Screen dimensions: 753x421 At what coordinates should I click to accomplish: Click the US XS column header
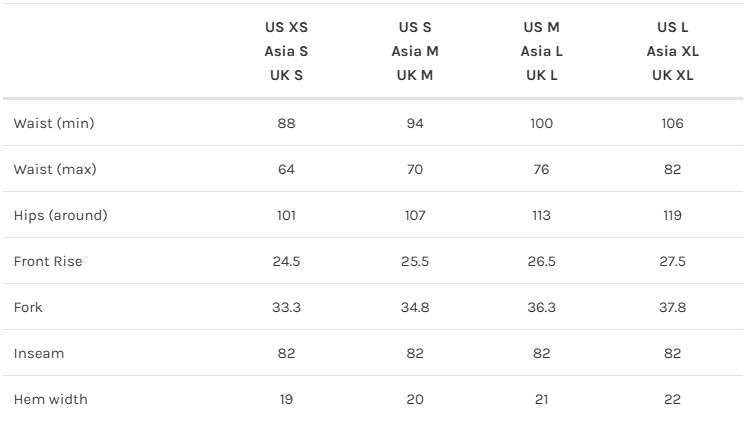pos(286,51)
